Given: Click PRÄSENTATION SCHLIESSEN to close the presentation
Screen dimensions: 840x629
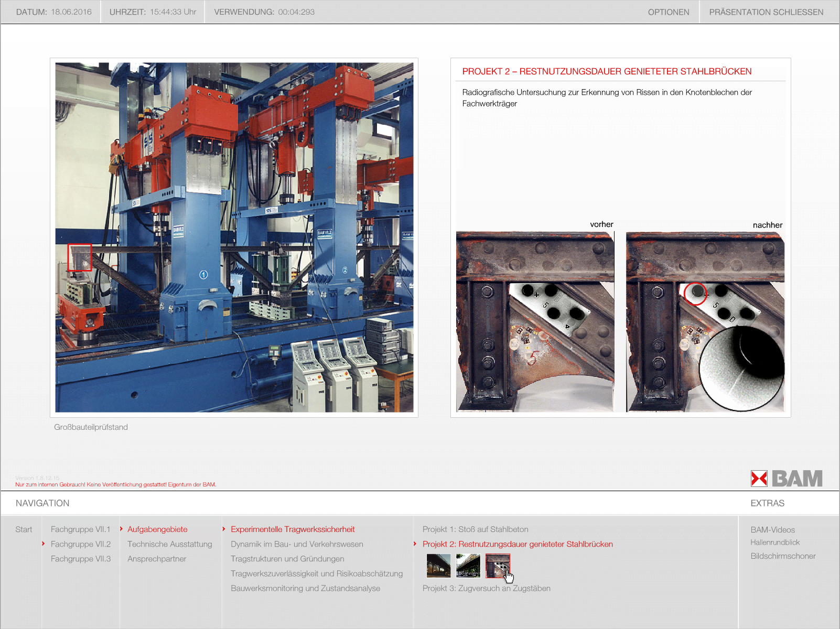Looking at the screenshot, I should pyautogui.click(x=766, y=12).
